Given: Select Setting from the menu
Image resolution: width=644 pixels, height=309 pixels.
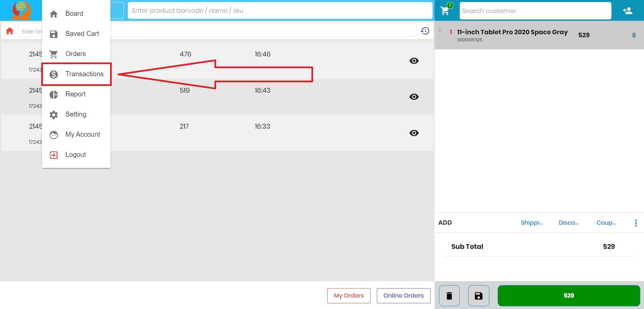Looking at the screenshot, I should pyautogui.click(x=76, y=114).
